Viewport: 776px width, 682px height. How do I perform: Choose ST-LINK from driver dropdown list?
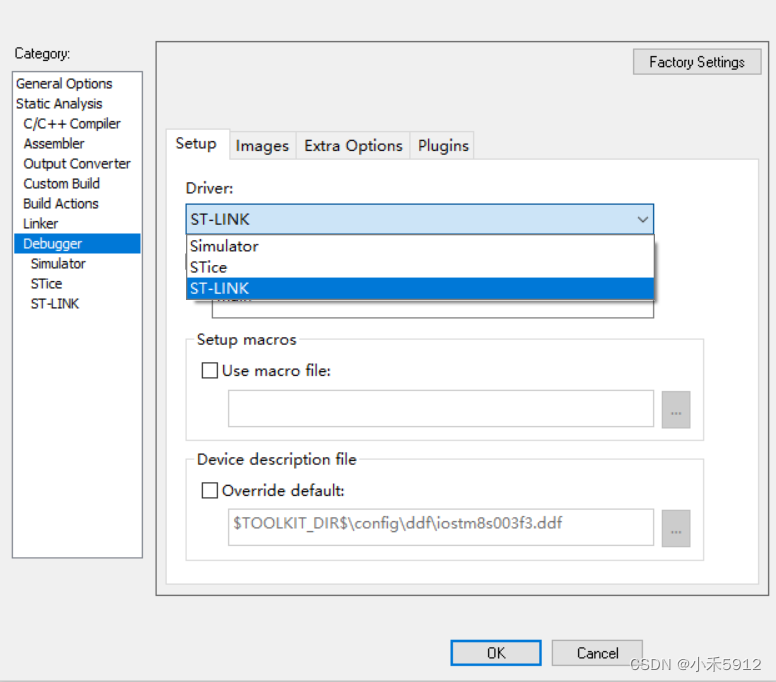coord(420,289)
